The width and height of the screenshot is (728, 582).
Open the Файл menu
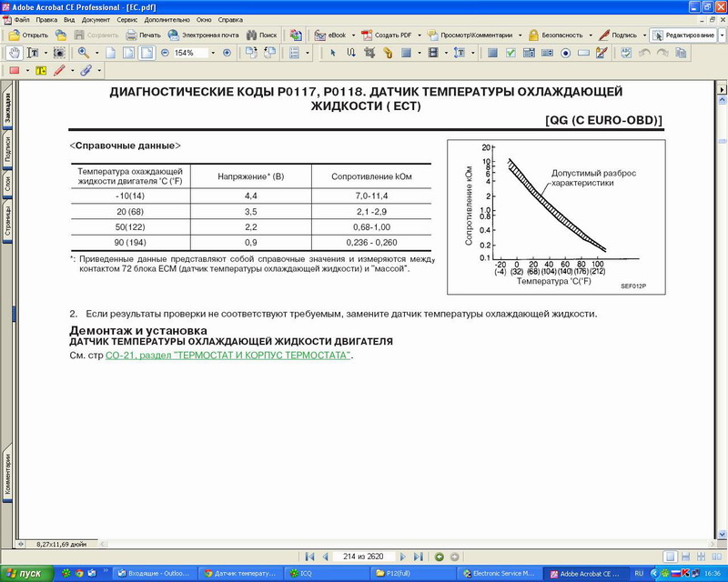click(22, 20)
